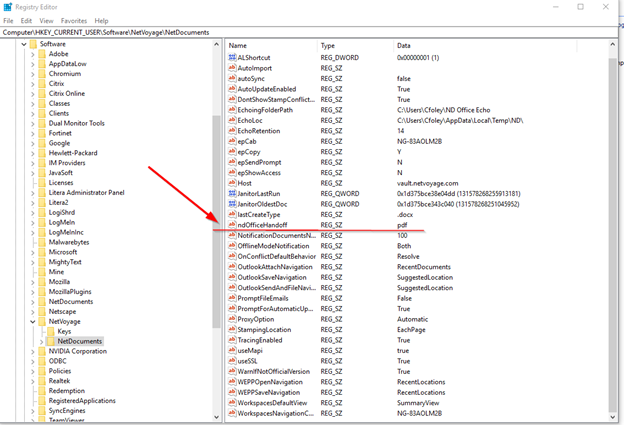
Task: Click the Mozilla folder icon
Action: point(42,282)
